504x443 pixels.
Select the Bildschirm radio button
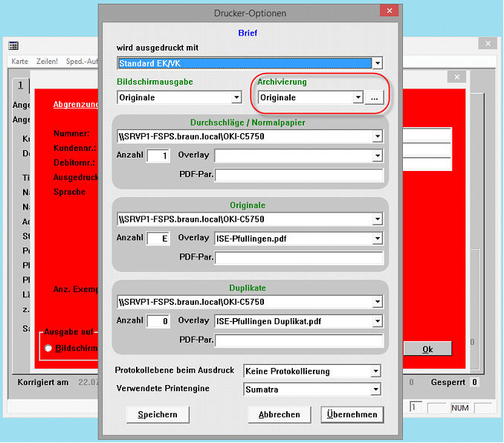(48, 348)
